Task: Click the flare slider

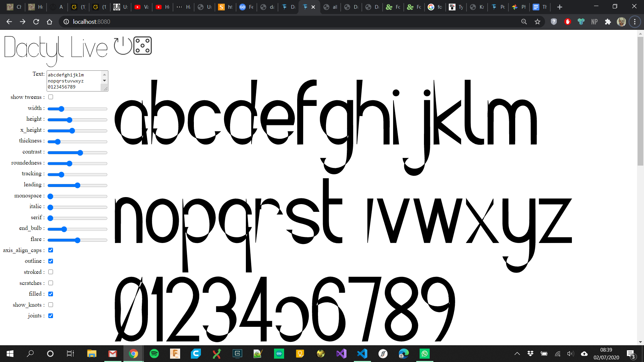Action: [x=77, y=240]
